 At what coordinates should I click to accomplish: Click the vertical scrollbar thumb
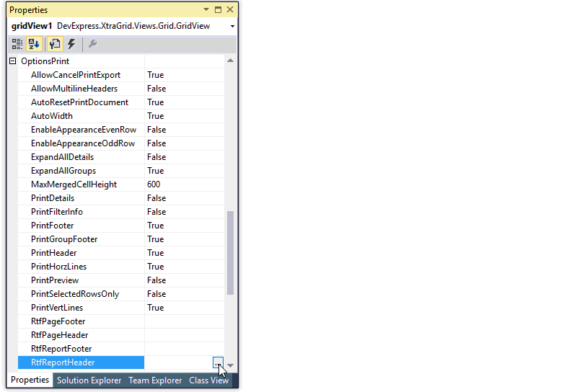click(x=230, y=253)
